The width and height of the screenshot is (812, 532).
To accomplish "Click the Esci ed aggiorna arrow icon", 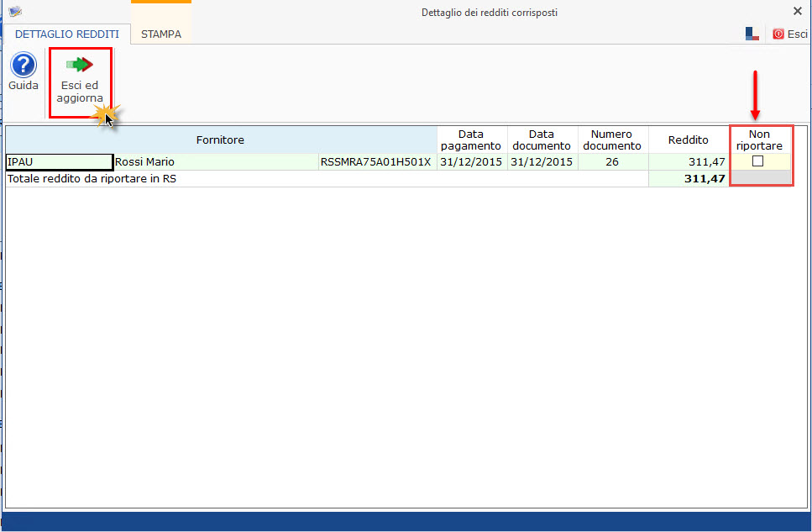I will (80, 65).
